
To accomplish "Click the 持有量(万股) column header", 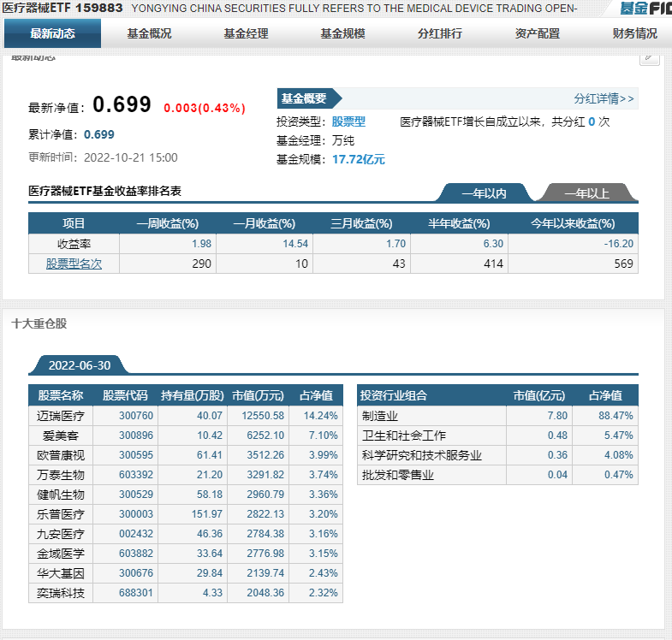I will [193, 395].
